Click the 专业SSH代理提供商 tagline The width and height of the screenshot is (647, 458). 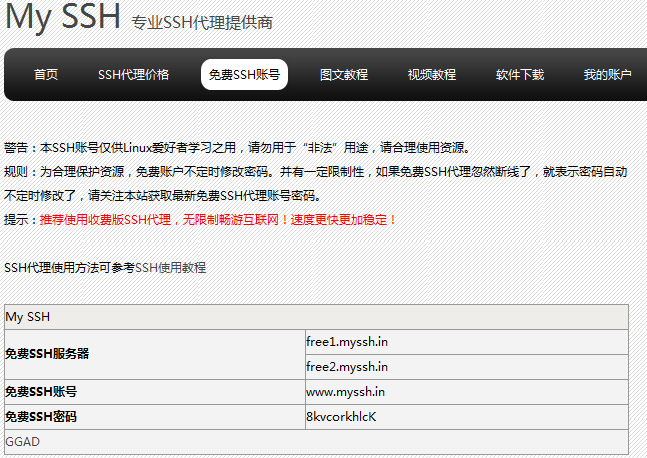202,23
